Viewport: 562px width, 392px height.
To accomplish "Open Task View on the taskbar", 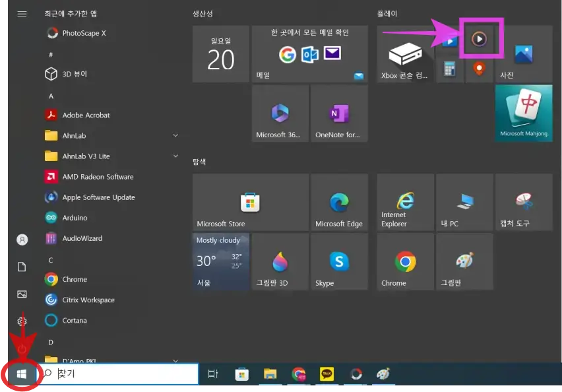I will [x=213, y=374].
